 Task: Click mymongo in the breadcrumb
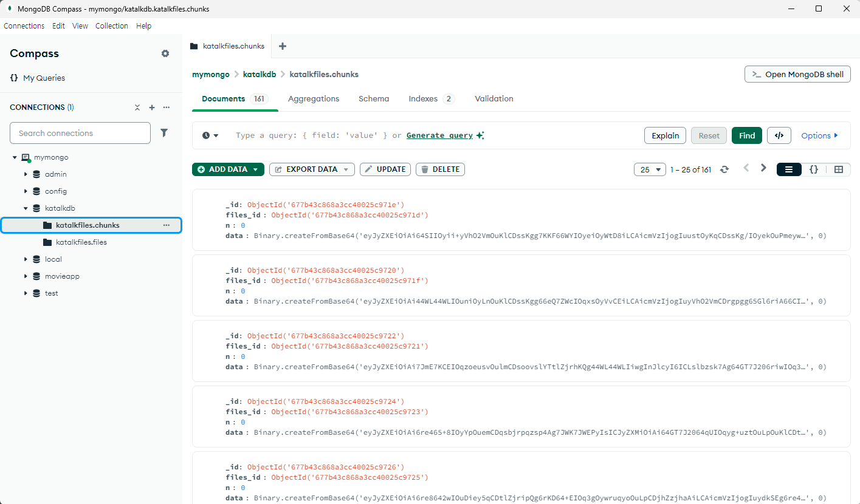tap(211, 74)
